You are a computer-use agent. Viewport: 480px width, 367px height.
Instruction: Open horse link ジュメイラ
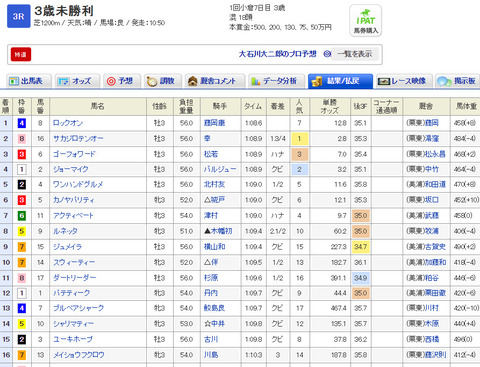click(67, 247)
